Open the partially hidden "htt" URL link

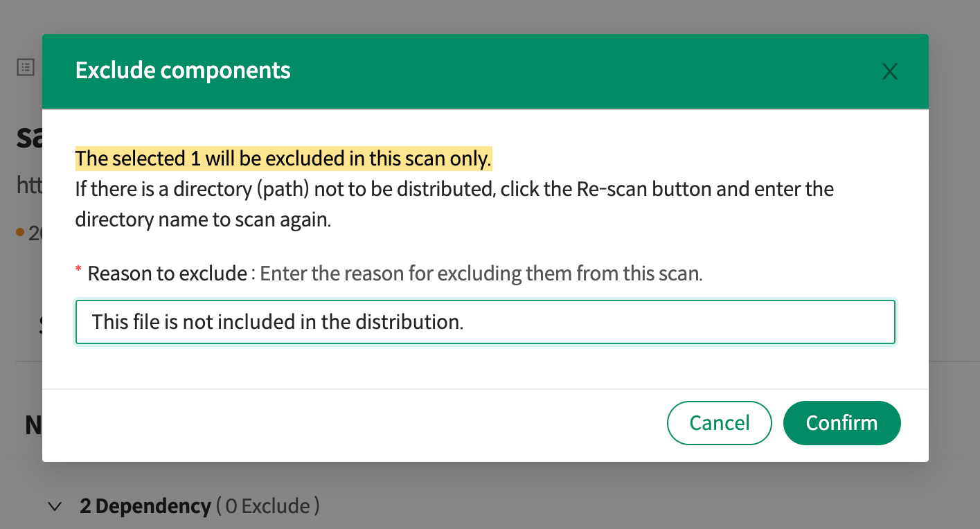[x=28, y=186]
